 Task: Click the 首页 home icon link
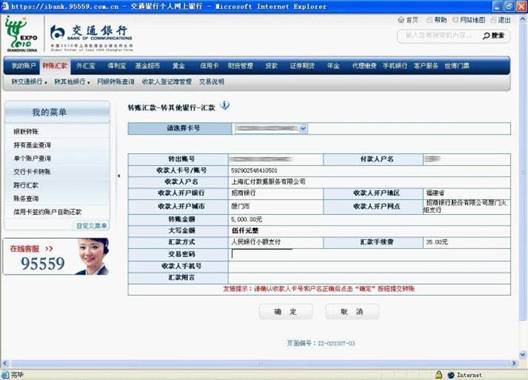[408, 20]
